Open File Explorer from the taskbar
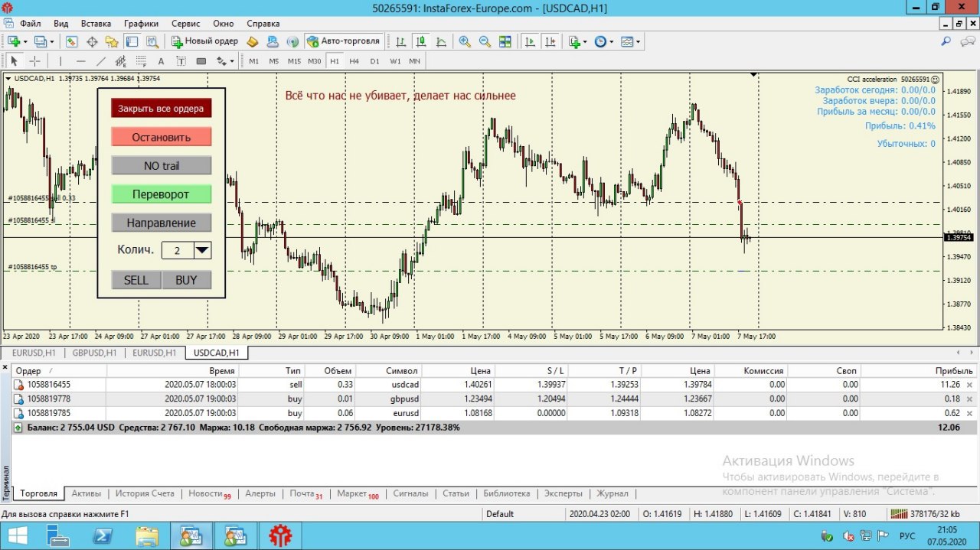This screenshot has width=980, height=550. pos(146,536)
